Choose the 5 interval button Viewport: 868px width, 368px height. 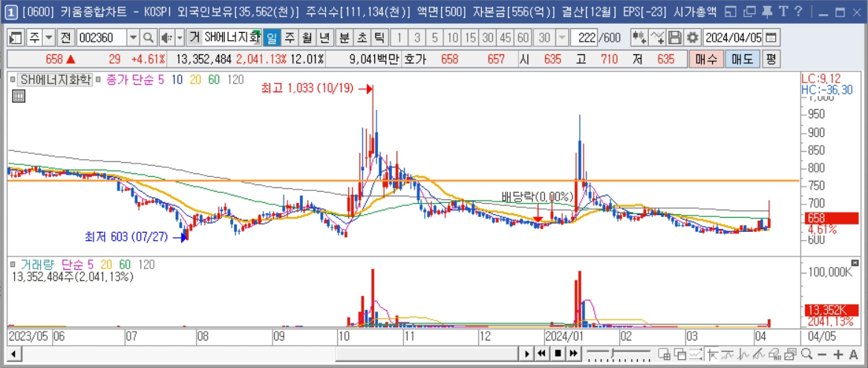point(434,38)
